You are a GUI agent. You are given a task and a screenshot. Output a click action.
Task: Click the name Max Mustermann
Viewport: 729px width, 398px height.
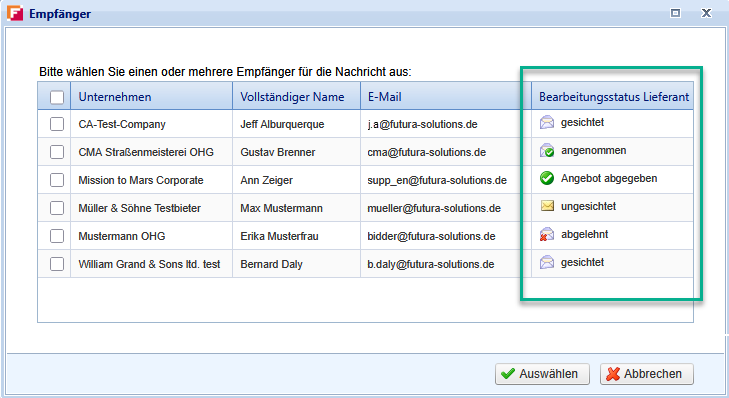tap(281, 208)
